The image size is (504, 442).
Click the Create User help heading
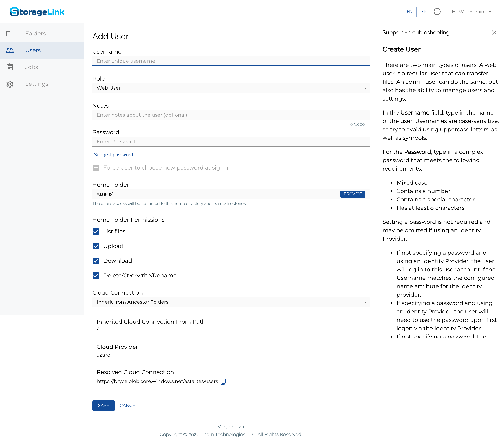401,49
